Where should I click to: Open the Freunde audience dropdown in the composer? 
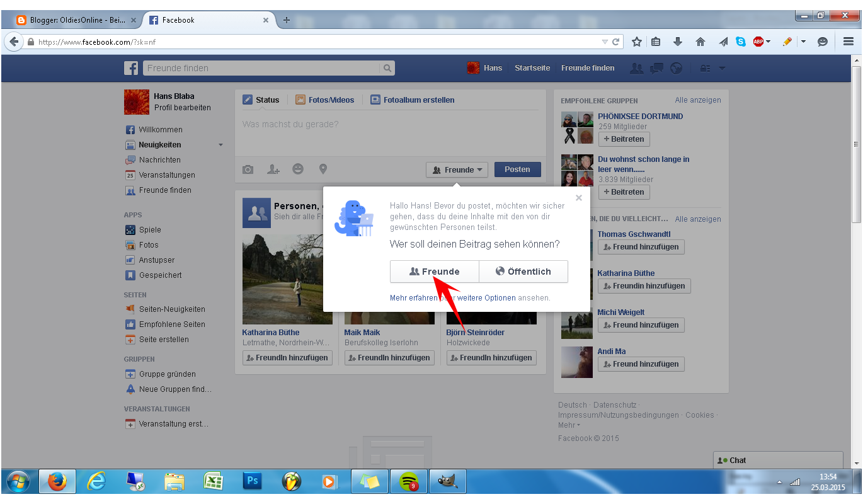[x=457, y=169]
